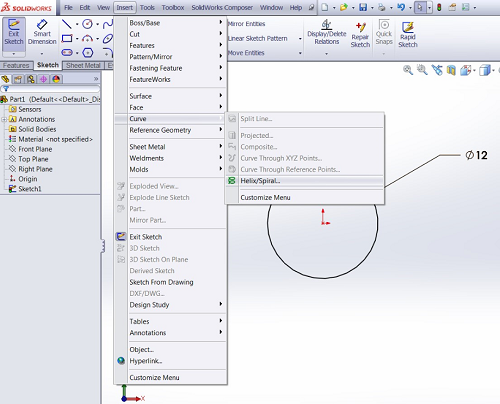Select the Polygon sketch tool

pyautogui.click(x=88, y=53)
